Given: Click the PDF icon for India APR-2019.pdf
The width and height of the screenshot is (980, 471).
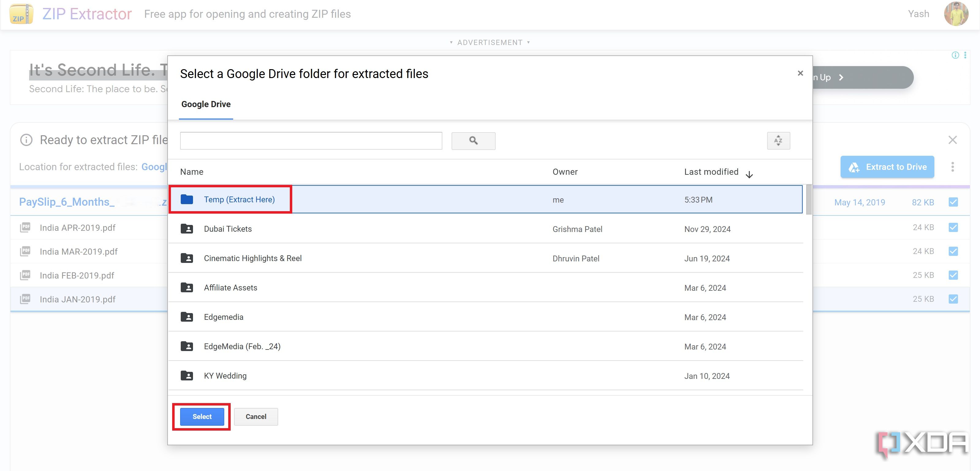Looking at the screenshot, I should 25,227.
